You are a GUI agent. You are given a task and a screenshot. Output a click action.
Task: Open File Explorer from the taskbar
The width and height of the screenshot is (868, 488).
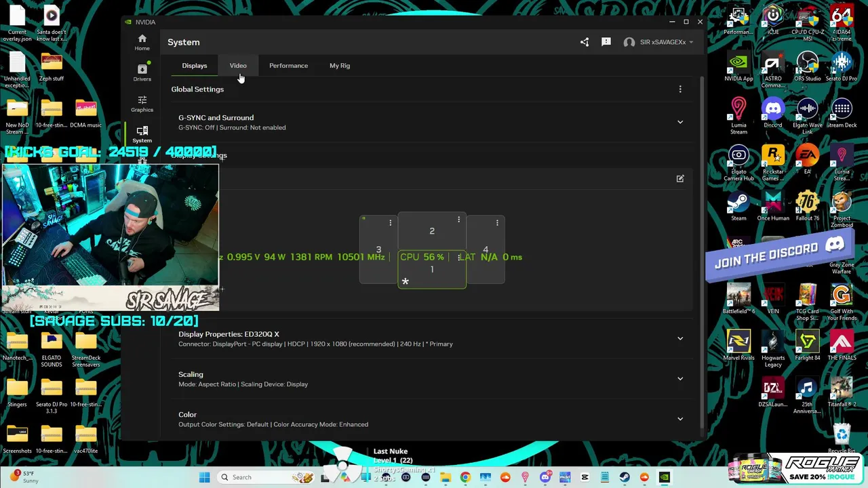(x=446, y=477)
